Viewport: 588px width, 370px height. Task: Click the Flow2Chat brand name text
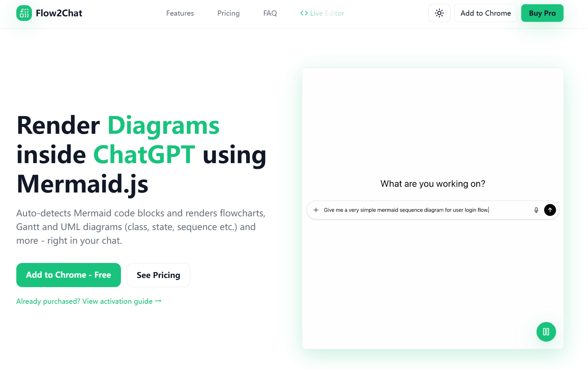coord(59,13)
